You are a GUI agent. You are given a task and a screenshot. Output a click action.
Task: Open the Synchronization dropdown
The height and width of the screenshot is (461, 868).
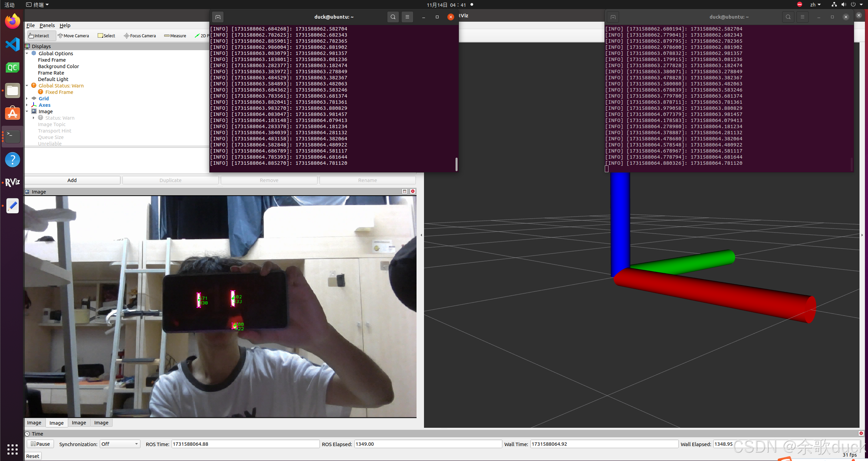120,444
